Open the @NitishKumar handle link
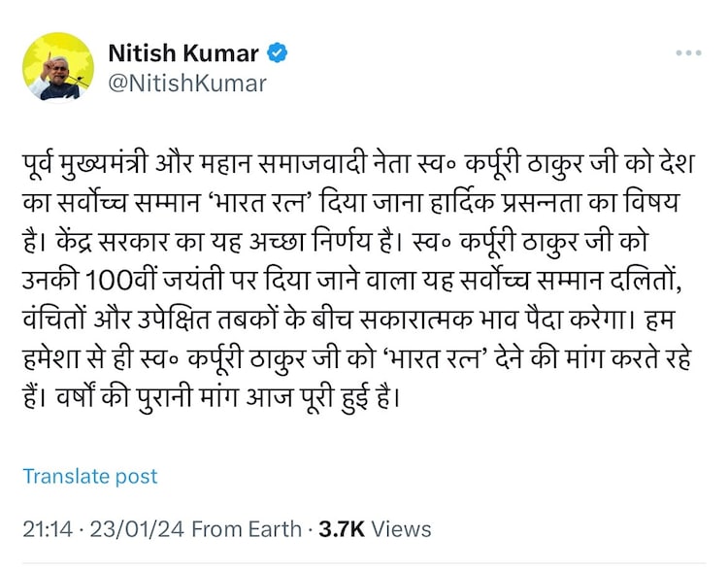 [186, 84]
